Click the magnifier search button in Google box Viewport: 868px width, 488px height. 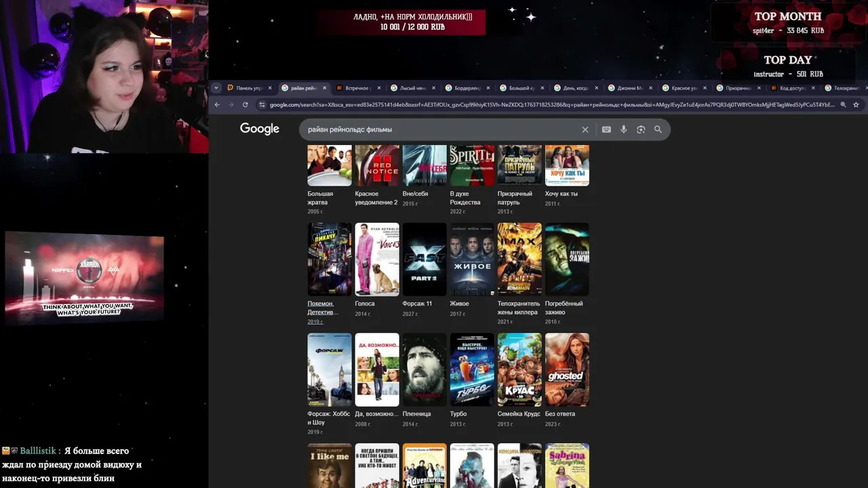(x=658, y=129)
